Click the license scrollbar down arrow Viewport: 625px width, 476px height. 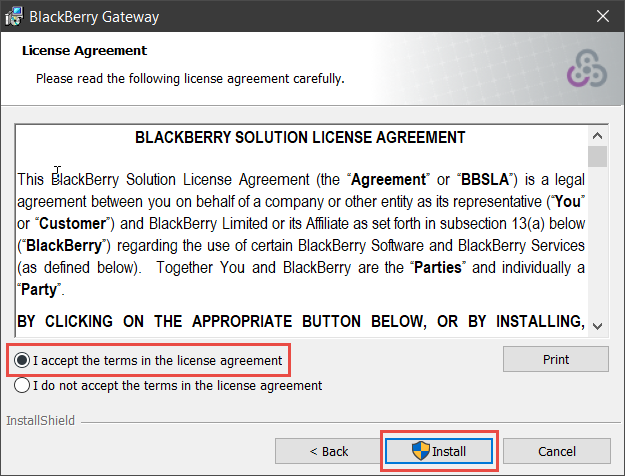click(597, 326)
